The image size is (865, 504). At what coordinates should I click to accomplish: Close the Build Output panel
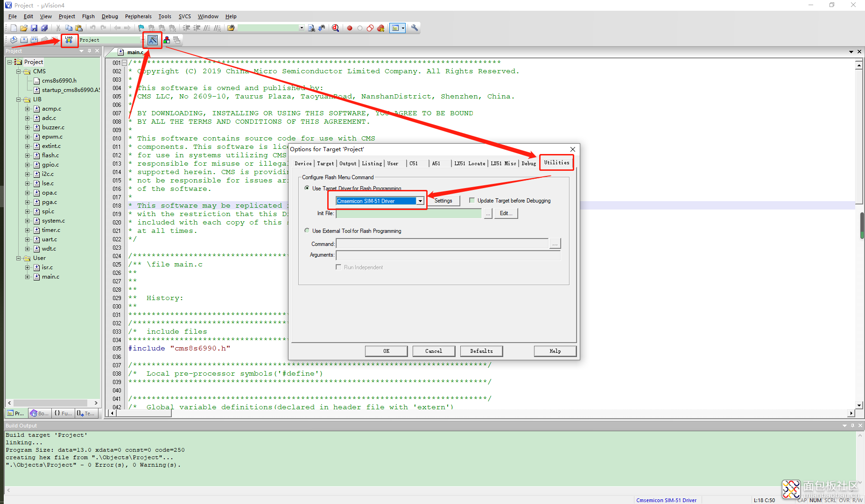(x=860, y=426)
